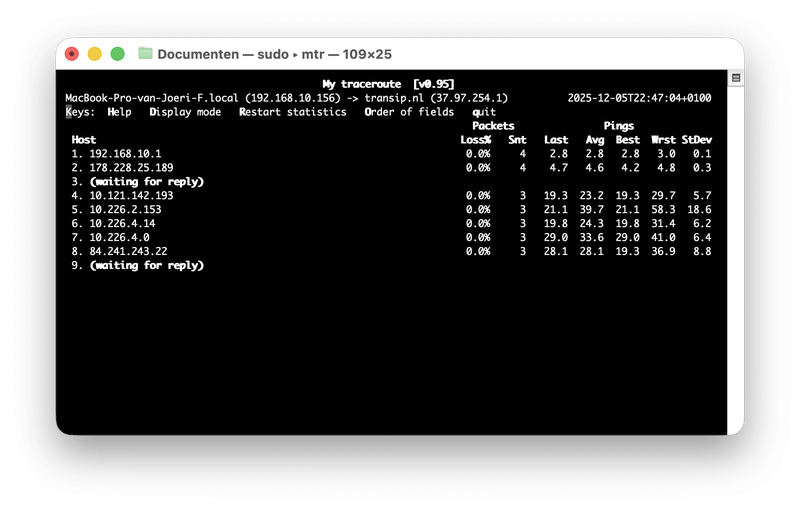Click hop 7 host "10.226.4.0"
800x509 pixels.
(119, 238)
